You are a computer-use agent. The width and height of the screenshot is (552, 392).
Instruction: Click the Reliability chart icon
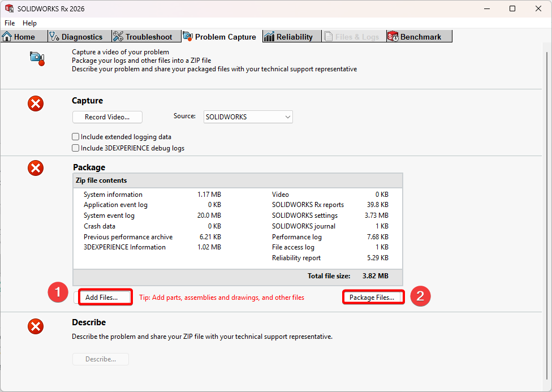[x=269, y=37]
